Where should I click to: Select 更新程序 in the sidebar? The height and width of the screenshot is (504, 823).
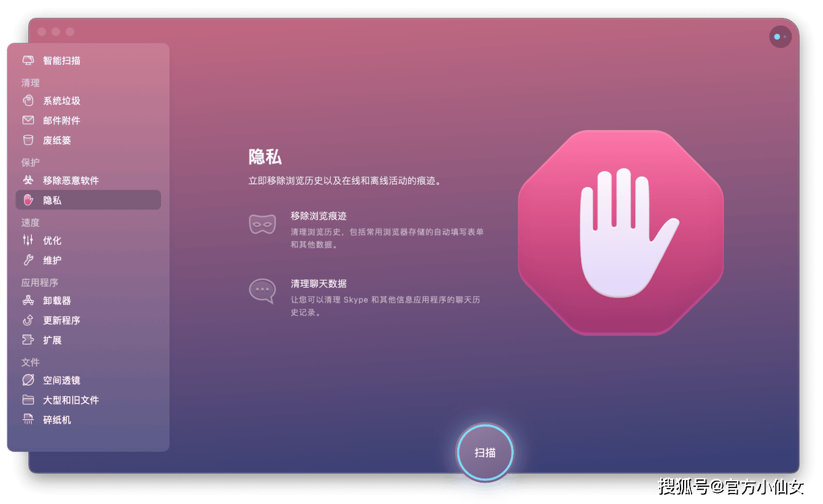tap(88, 320)
